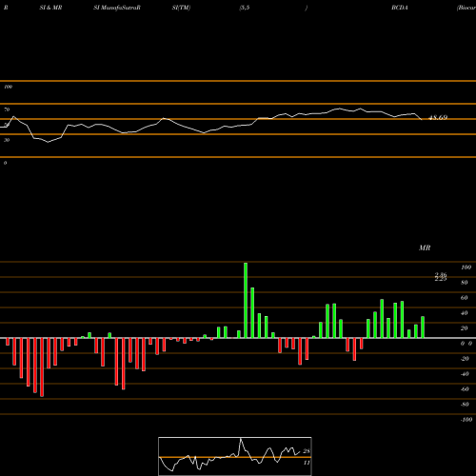Click the -100 label on the MR axis
This screenshot has height=476, width=476.
pyautogui.click(x=466, y=420)
